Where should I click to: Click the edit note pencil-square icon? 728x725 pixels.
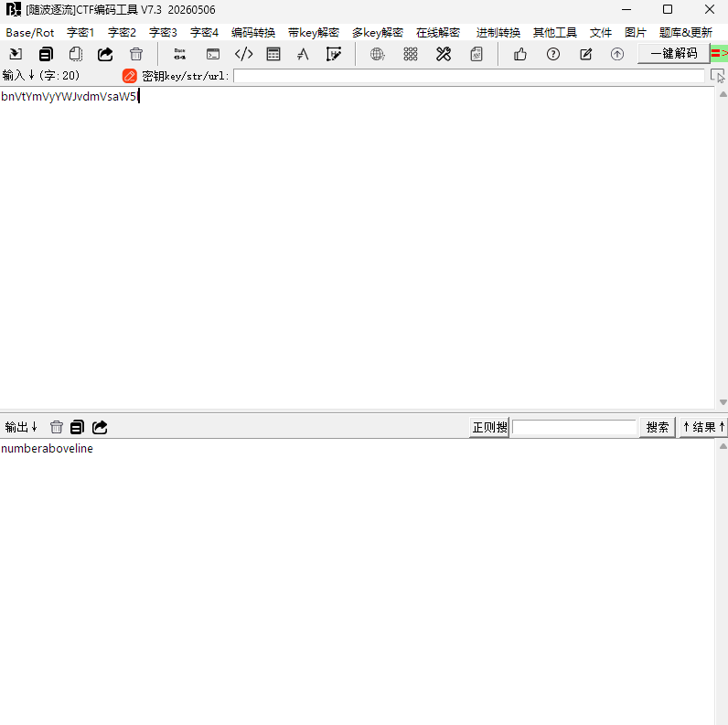click(x=586, y=54)
